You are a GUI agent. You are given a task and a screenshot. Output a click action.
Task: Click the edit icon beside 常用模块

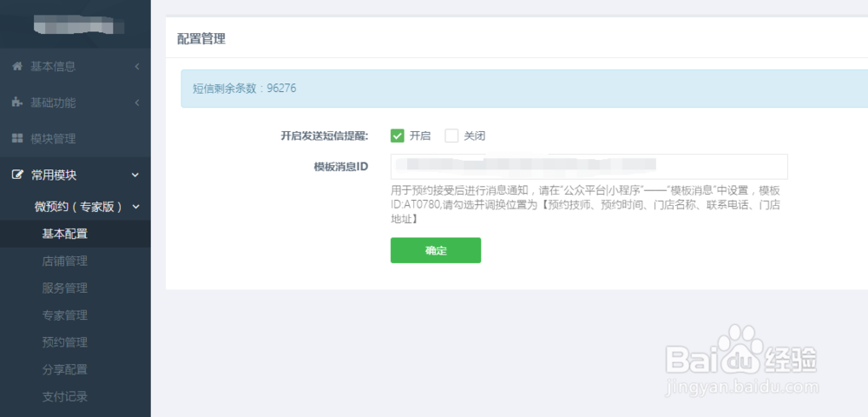[17, 175]
